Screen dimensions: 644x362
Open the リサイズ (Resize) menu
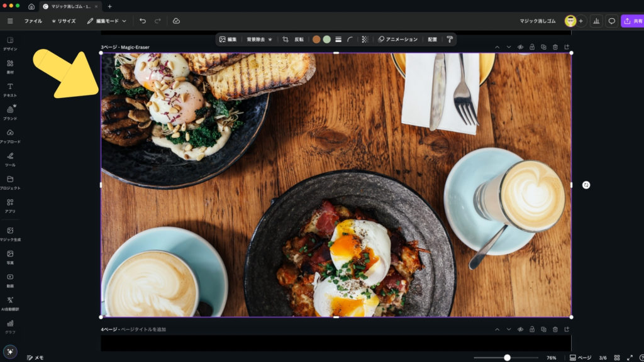[x=64, y=21]
